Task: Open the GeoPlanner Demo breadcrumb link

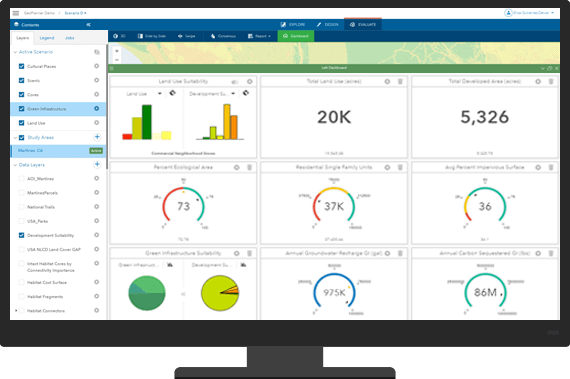Action: [39, 13]
